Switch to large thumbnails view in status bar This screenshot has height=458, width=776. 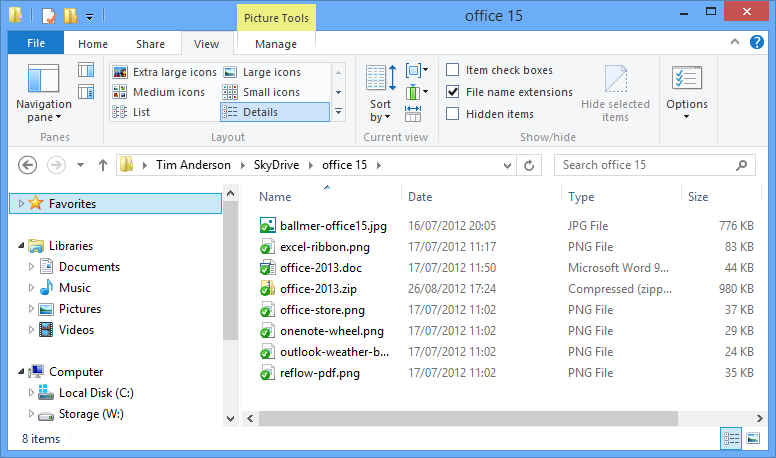coord(753,438)
